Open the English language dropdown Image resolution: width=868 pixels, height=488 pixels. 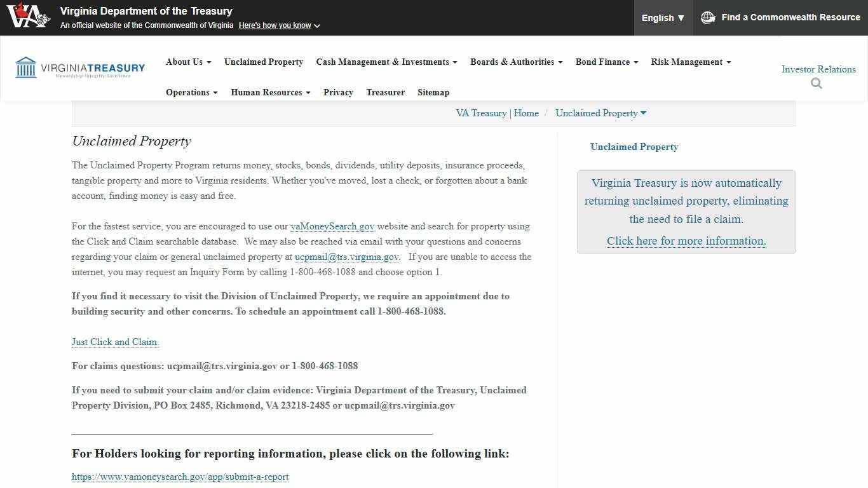(x=663, y=18)
